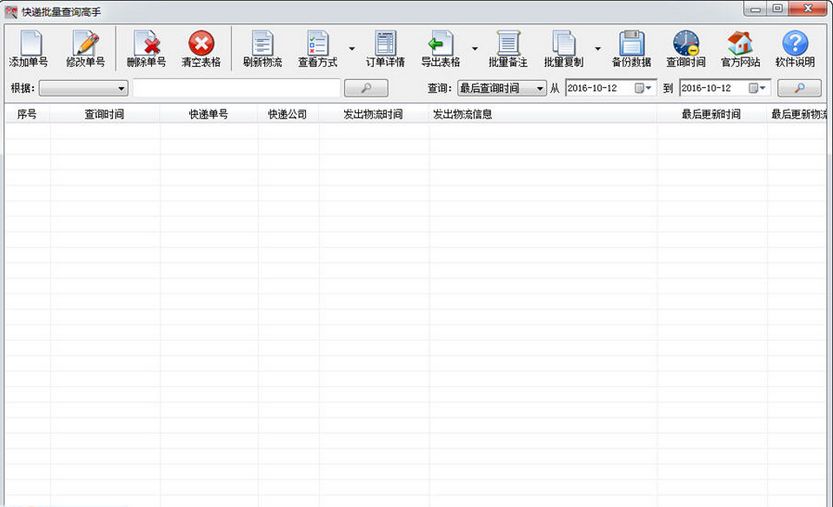Open 订单详情 order details
This screenshot has width=833, height=507.
coord(385,49)
